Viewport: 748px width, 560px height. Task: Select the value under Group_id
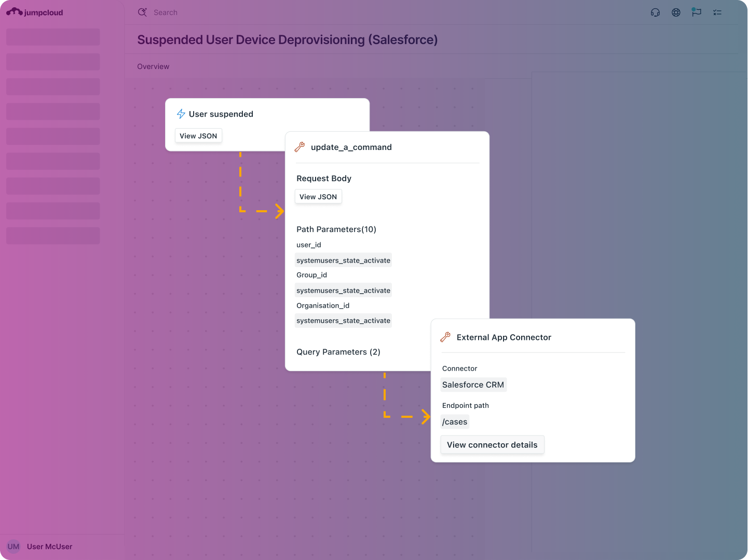point(343,290)
